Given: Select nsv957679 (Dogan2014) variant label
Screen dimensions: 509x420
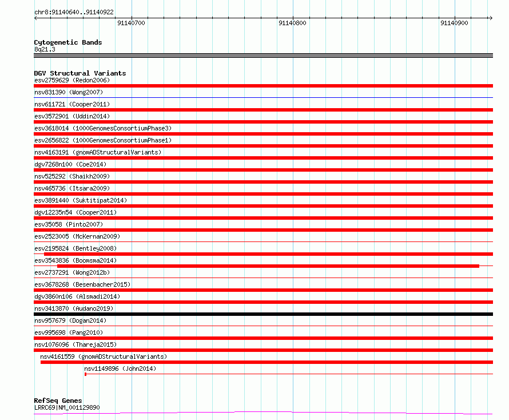Looking at the screenshot, I should (70, 320).
